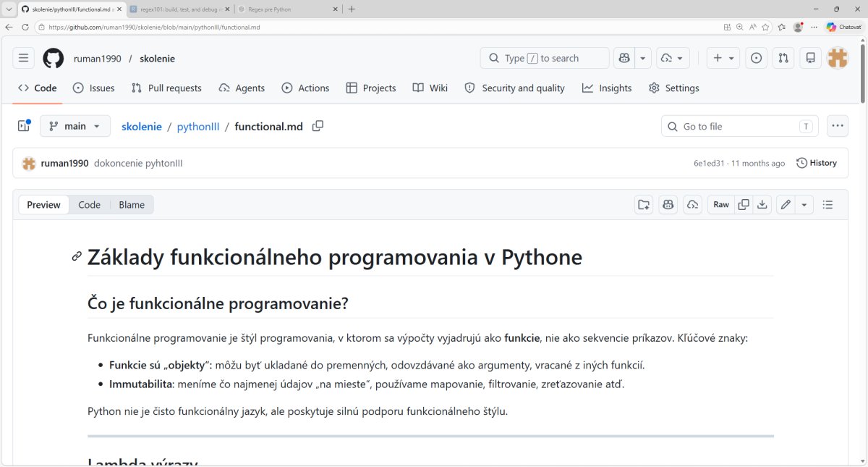Image resolution: width=868 pixels, height=467 pixels.
Task: Click the browser address bar URL
Action: pos(155,27)
